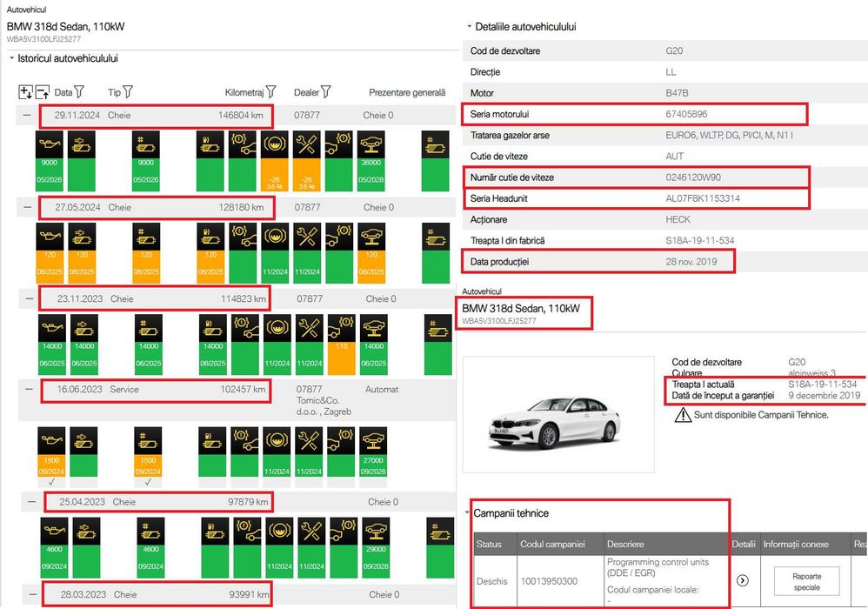This screenshot has height=609, width=868.
Task: Click brake fluid icon in 29.11.2024 entry
Action: coord(274,144)
